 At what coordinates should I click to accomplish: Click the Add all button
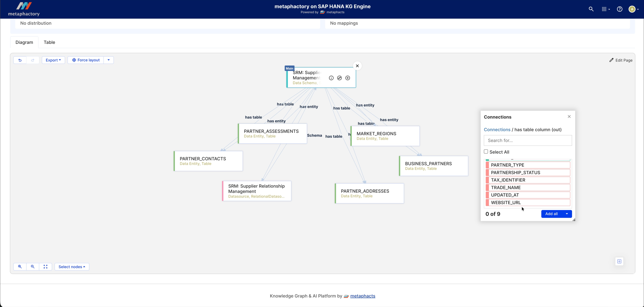pos(552,214)
